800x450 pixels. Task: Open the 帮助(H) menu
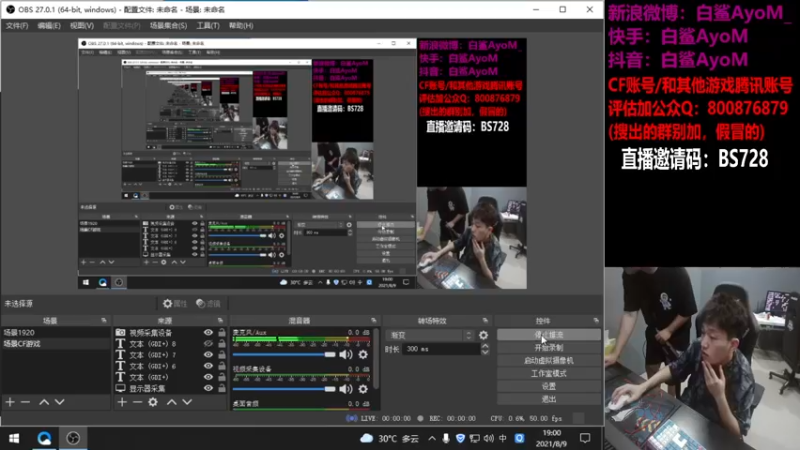pyautogui.click(x=241, y=26)
